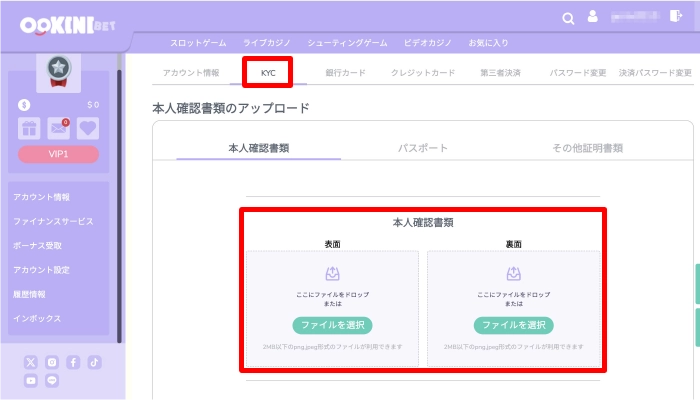This screenshot has height=400, width=700.
Task: Select the パスポート tab
Action: point(422,147)
